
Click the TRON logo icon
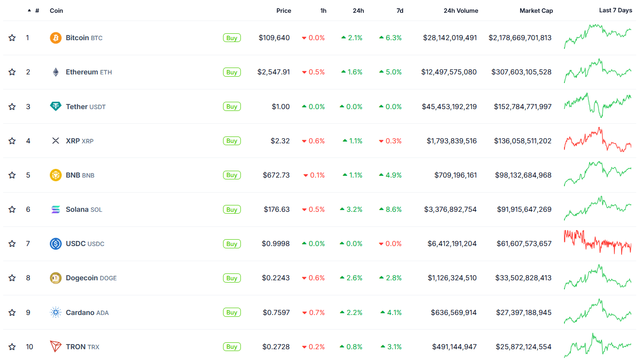click(56, 346)
